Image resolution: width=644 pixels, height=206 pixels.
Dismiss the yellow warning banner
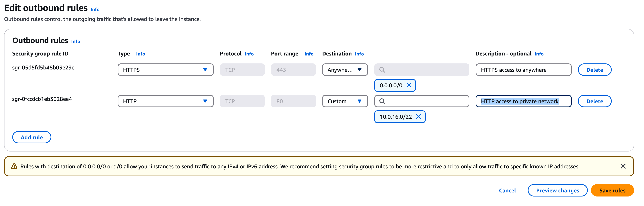pyautogui.click(x=623, y=166)
